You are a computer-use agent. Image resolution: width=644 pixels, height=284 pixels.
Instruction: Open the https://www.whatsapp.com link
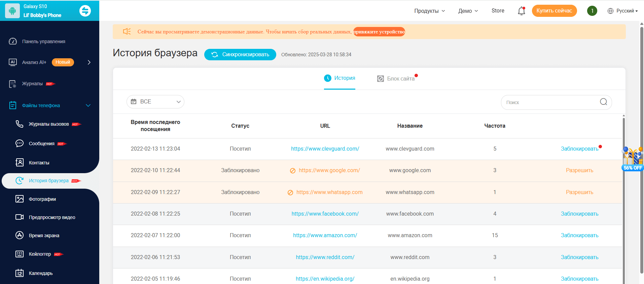tap(329, 192)
